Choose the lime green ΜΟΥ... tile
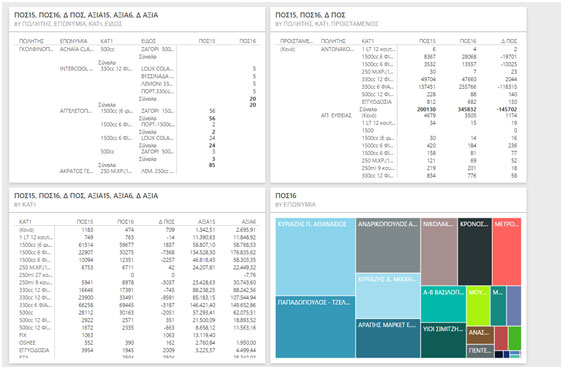The width and height of the screenshot is (563, 369). point(478,305)
